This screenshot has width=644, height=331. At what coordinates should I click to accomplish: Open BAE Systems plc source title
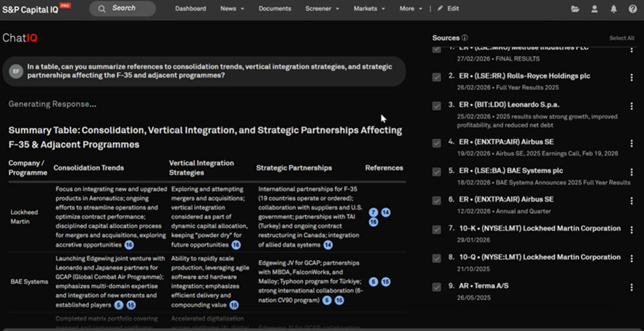pyautogui.click(x=511, y=170)
